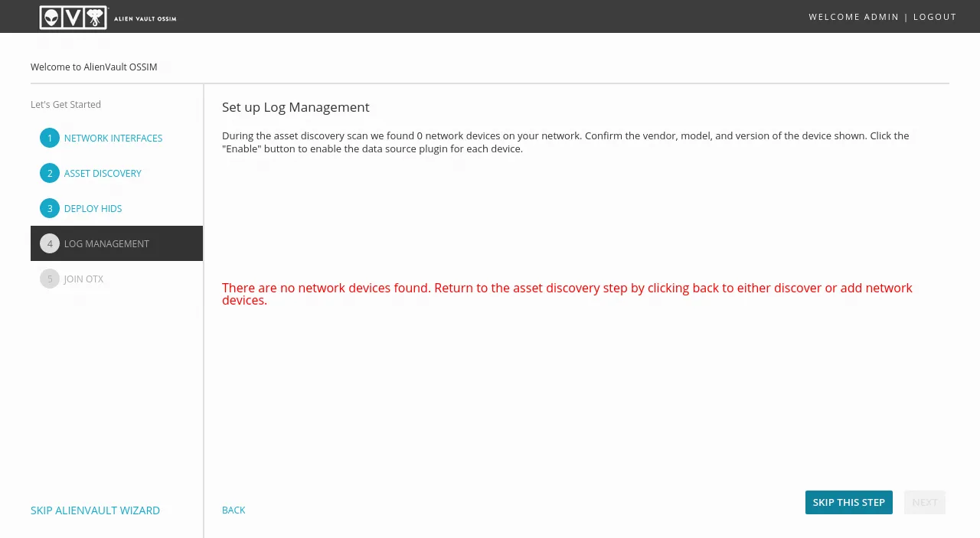Select the Join OTX step

(x=83, y=279)
